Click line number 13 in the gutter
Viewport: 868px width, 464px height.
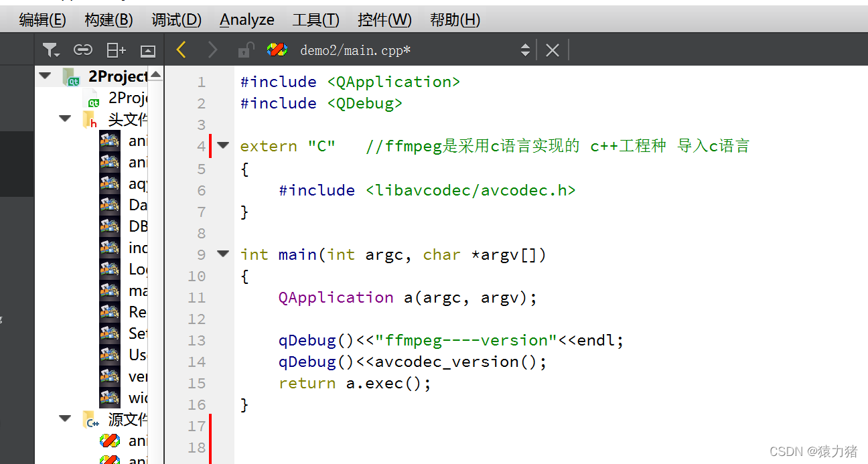[197, 341]
